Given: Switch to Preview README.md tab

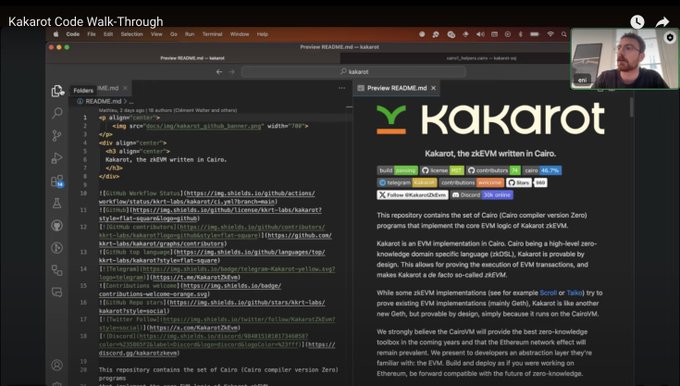Looking at the screenshot, I should point(396,88).
